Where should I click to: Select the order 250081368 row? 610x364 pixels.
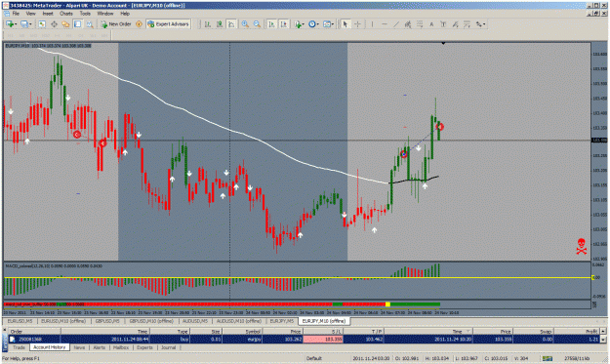click(x=304, y=339)
